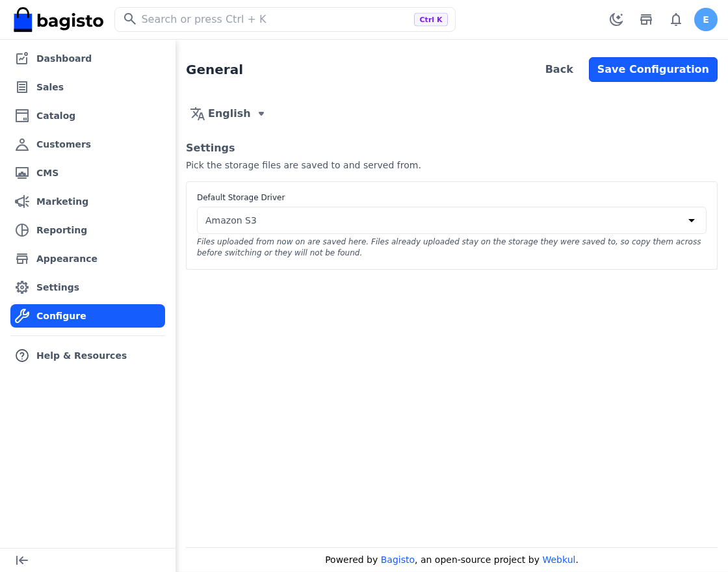Click the General page heading
Image resolution: width=728 pixels, height=572 pixels.
point(214,70)
